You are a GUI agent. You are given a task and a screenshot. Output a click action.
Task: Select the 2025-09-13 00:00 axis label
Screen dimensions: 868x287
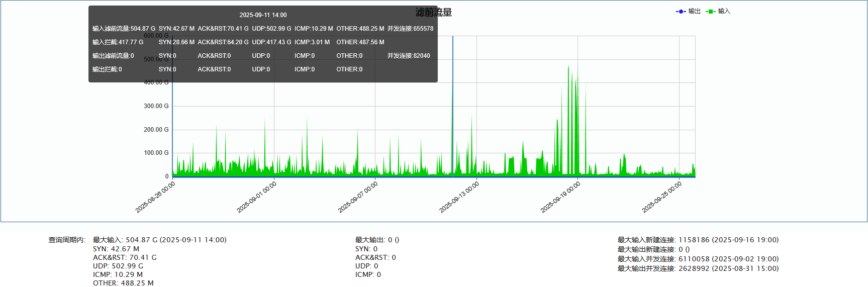pos(459,197)
